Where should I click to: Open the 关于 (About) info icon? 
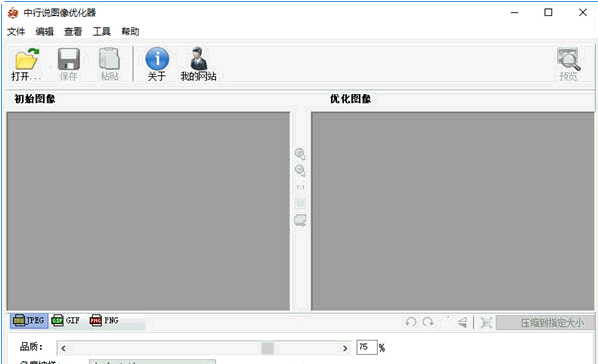[157, 59]
